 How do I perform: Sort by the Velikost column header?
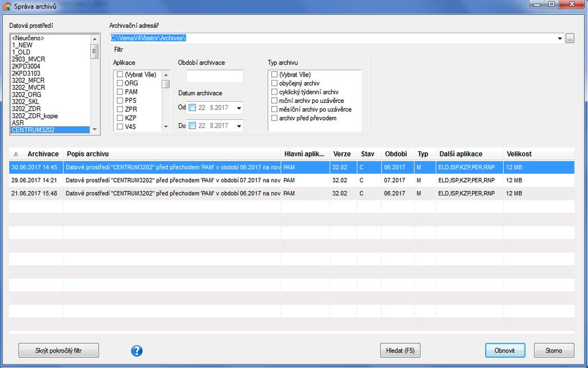coord(539,154)
